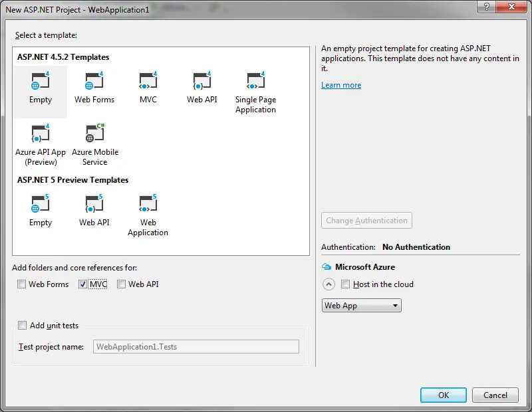
Task: Uncheck the MVC core references checkbox
Action: (x=83, y=284)
